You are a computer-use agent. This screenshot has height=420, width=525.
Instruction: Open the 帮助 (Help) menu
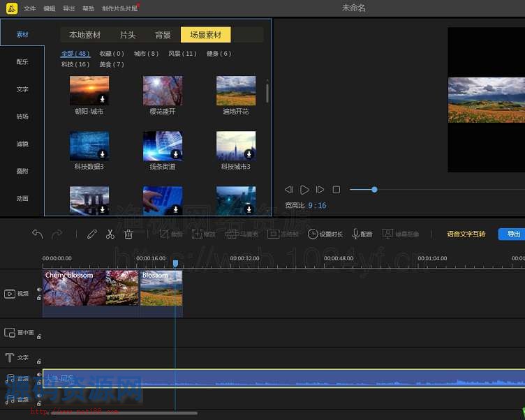tap(89, 8)
